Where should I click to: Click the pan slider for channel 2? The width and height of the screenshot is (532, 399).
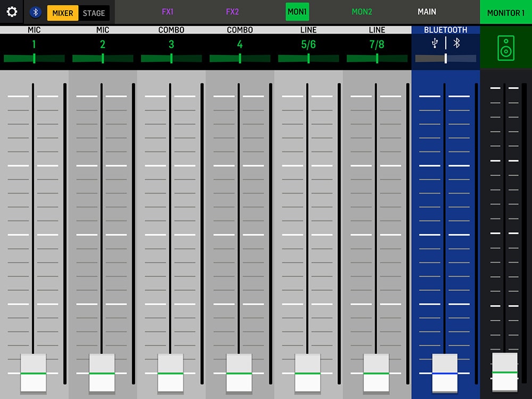[x=103, y=59]
